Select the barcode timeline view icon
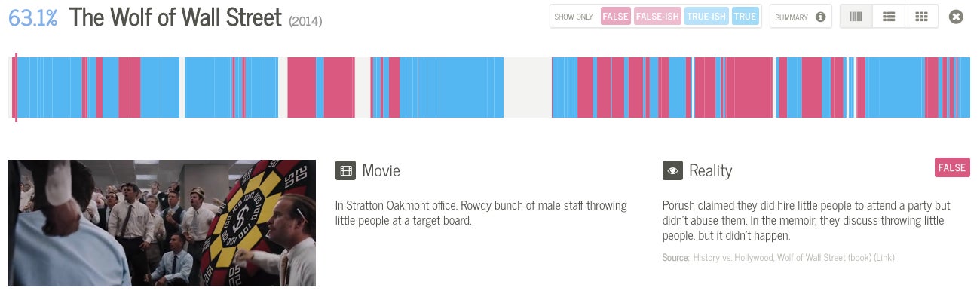 pos(856,17)
